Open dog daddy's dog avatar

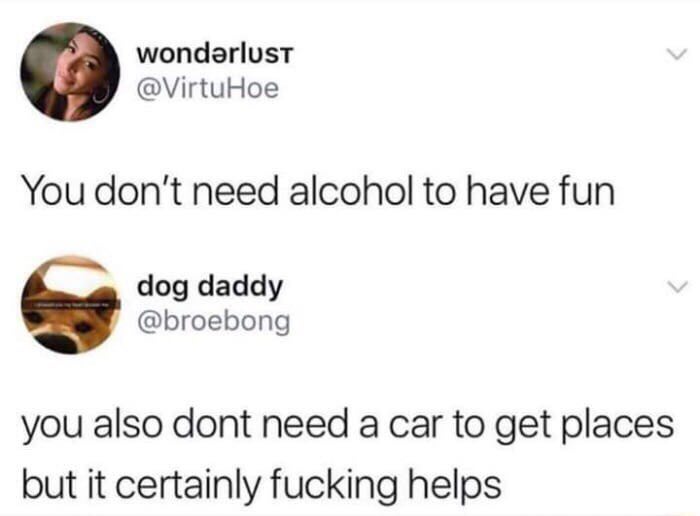pos(71,305)
